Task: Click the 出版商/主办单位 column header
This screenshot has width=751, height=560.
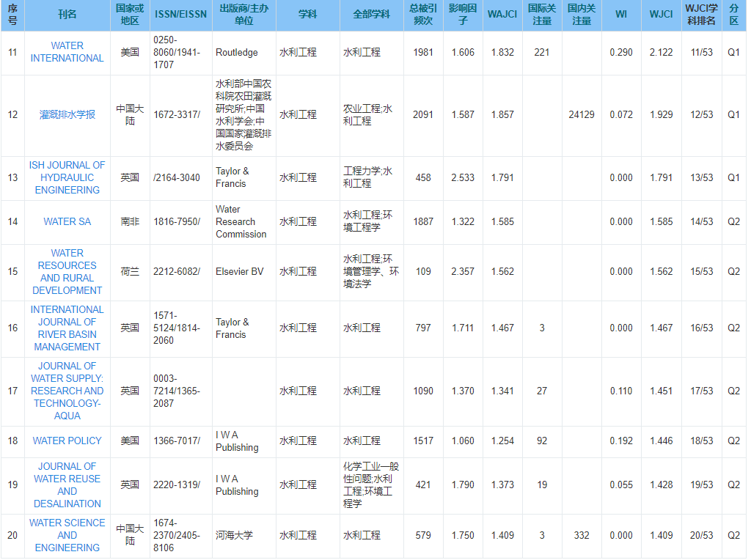Action: 243,15
